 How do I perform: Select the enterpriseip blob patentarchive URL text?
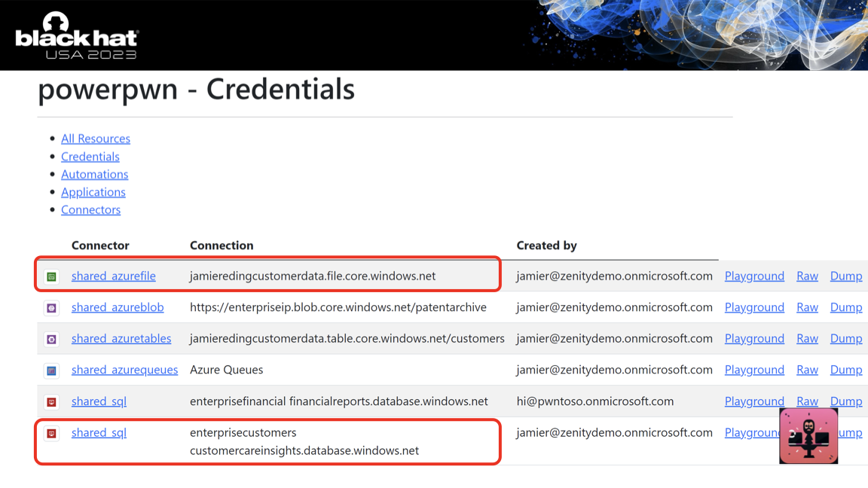(x=338, y=307)
